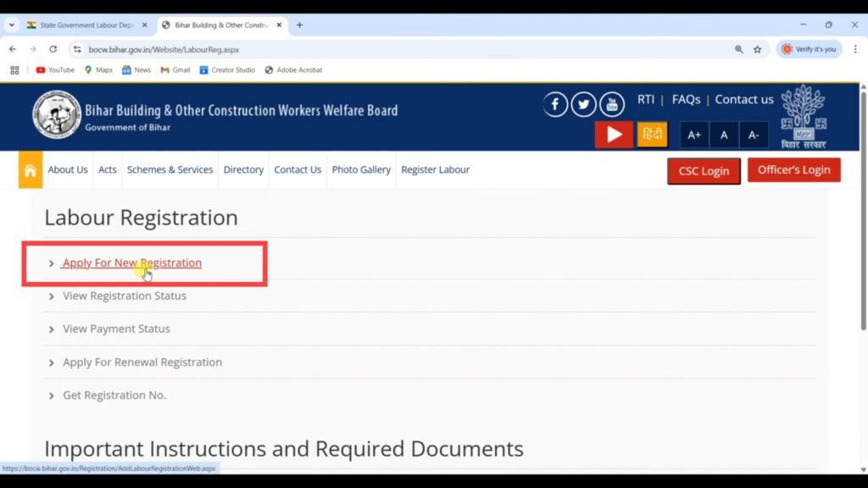Click chevron beside View Registration Status
The height and width of the screenshot is (488, 868).
52,297
